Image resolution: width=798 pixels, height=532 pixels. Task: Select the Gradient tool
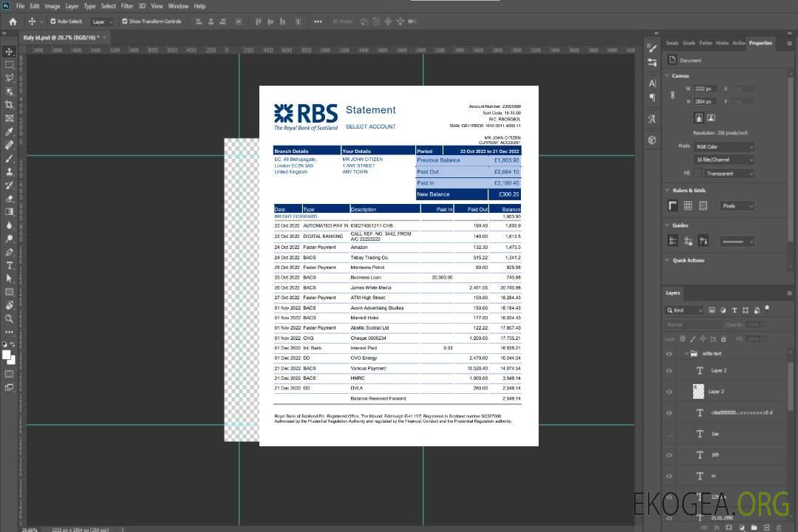point(9,212)
